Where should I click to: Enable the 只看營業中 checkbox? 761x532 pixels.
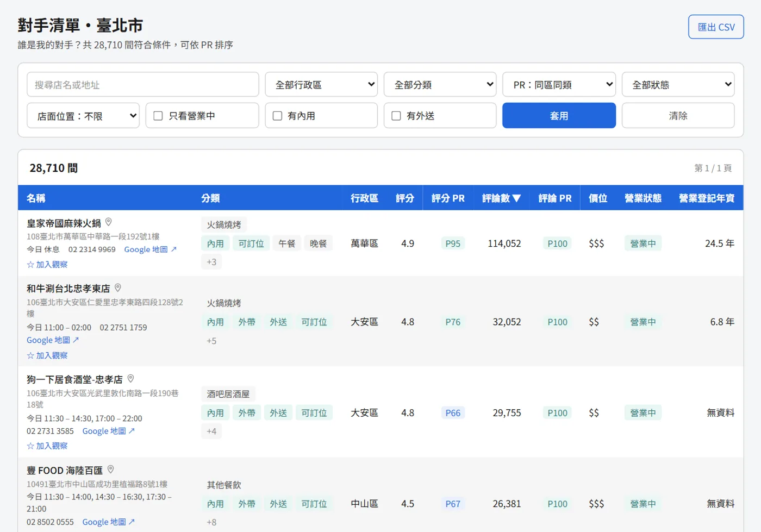pos(158,116)
